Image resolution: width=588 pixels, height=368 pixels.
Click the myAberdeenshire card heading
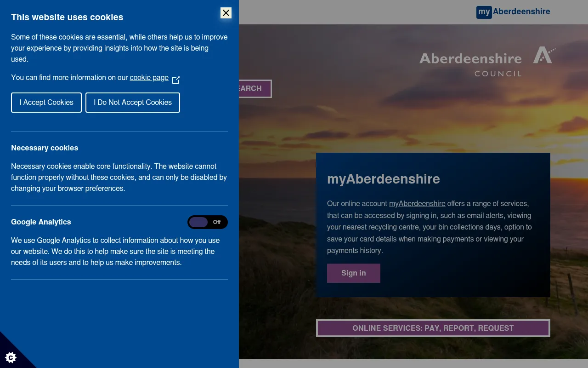tap(384, 179)
